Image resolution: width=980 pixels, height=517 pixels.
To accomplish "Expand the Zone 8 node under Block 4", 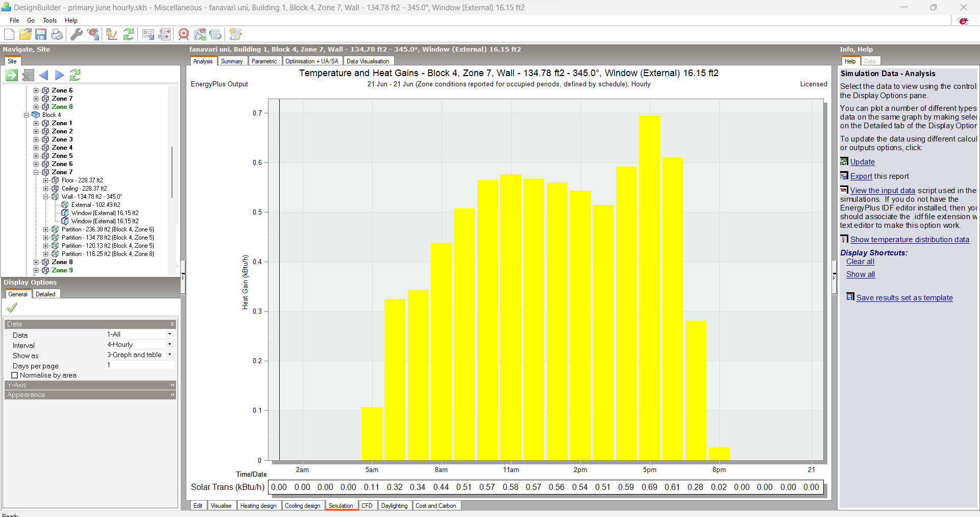I will pyautogui.click(x=36, y=262).
